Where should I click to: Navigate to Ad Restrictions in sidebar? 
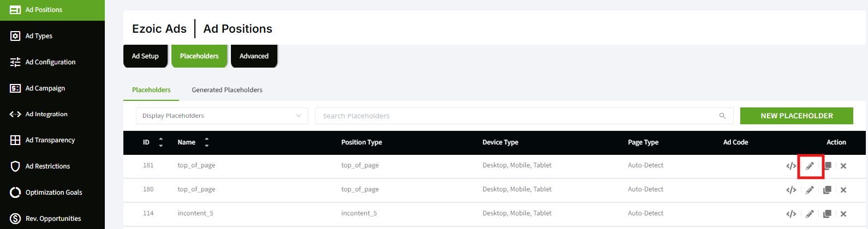tap(47, 166)
